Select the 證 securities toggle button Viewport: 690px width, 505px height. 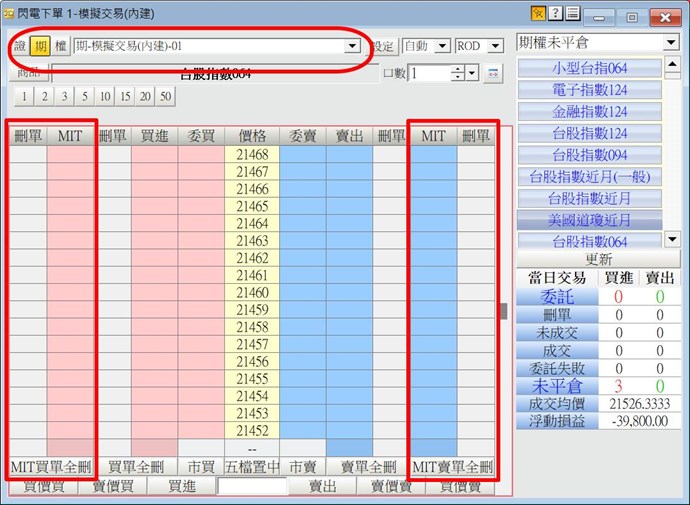click(21, 47)
